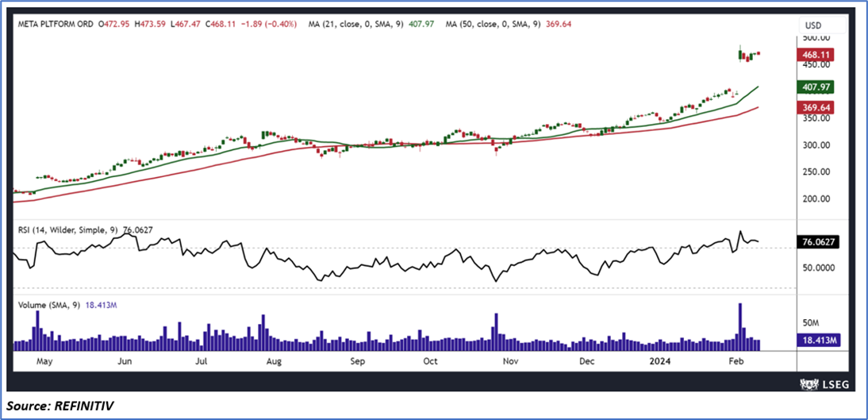Image resolution: width=868 pixels, height=420 pixels.
Task: Click the 450.00 price axis label
Action: [x=815, y=64]
